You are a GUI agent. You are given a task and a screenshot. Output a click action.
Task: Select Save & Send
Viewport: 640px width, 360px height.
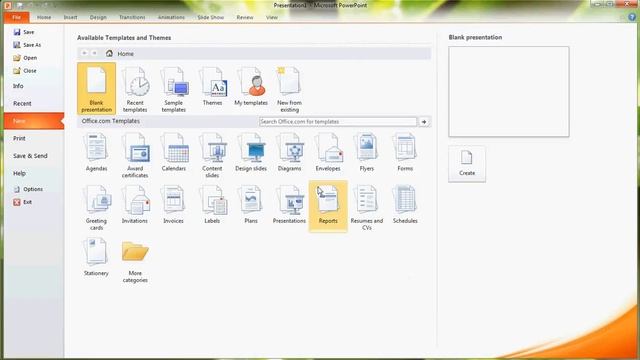pyautogui.click(x=34, y=156)
